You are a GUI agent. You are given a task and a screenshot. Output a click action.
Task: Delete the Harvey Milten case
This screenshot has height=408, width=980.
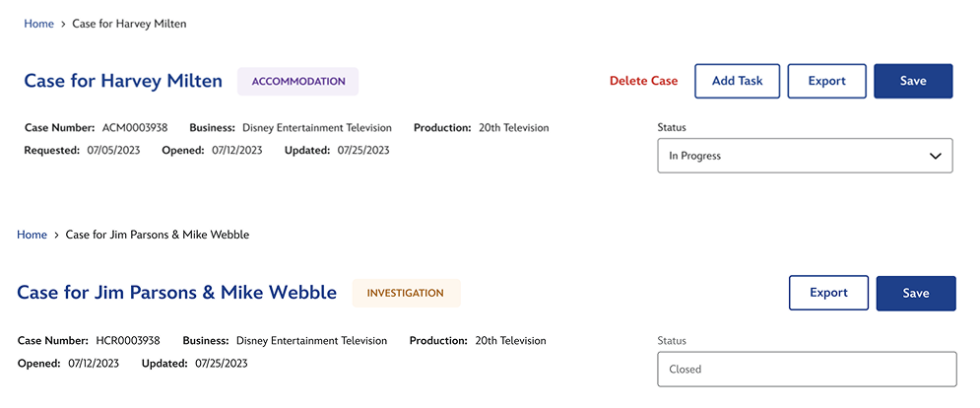pos(643,81)
